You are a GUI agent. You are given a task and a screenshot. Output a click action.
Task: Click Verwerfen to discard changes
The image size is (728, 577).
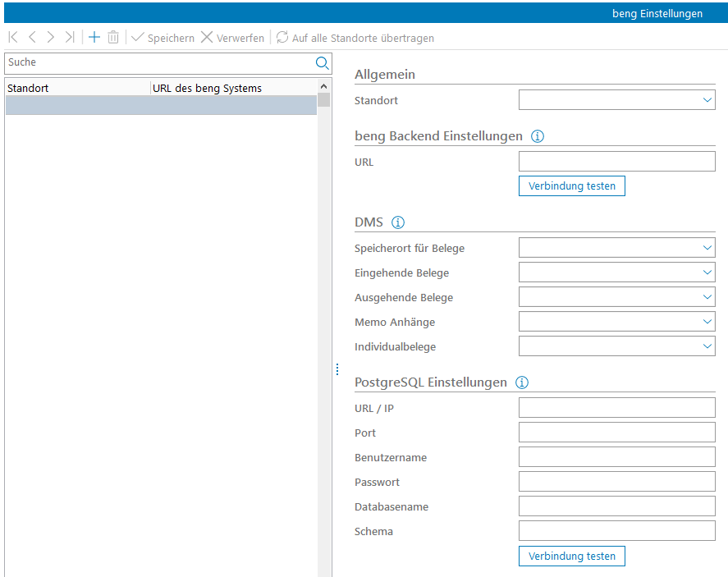pos(232,38)
